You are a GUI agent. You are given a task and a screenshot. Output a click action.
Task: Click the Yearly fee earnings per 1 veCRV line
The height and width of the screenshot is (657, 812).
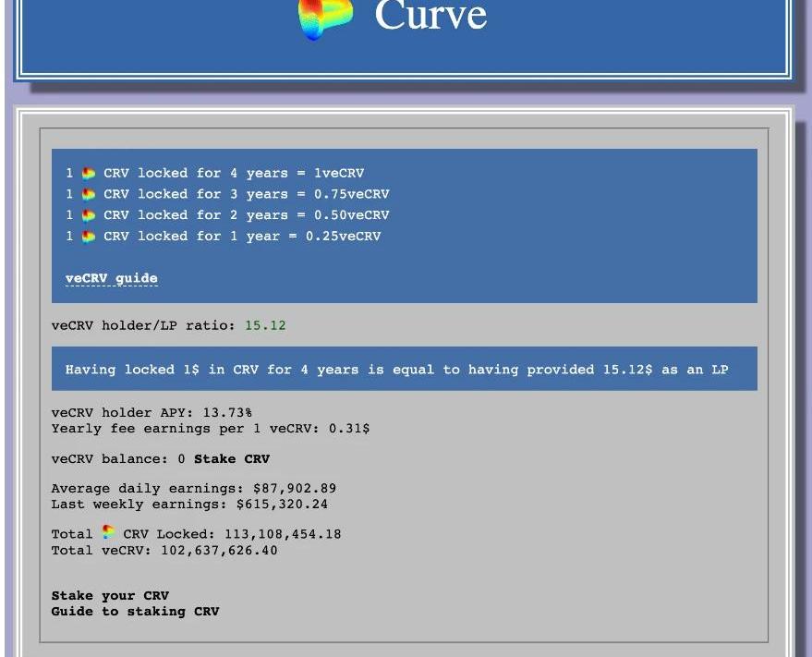[x=211, y=429]
